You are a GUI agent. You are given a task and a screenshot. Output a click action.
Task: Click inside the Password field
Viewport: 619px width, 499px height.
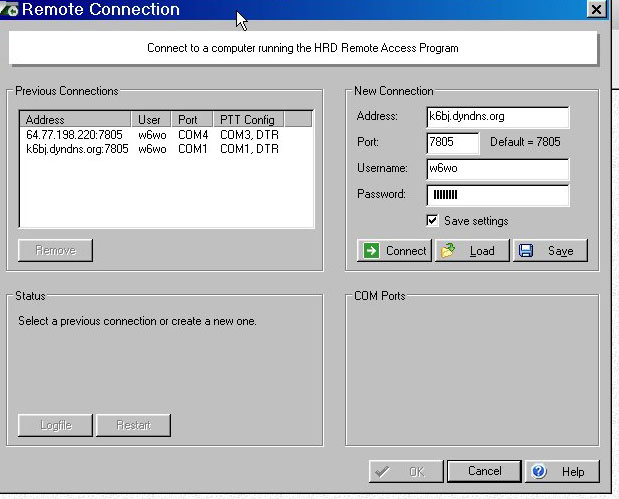point(497,194)
